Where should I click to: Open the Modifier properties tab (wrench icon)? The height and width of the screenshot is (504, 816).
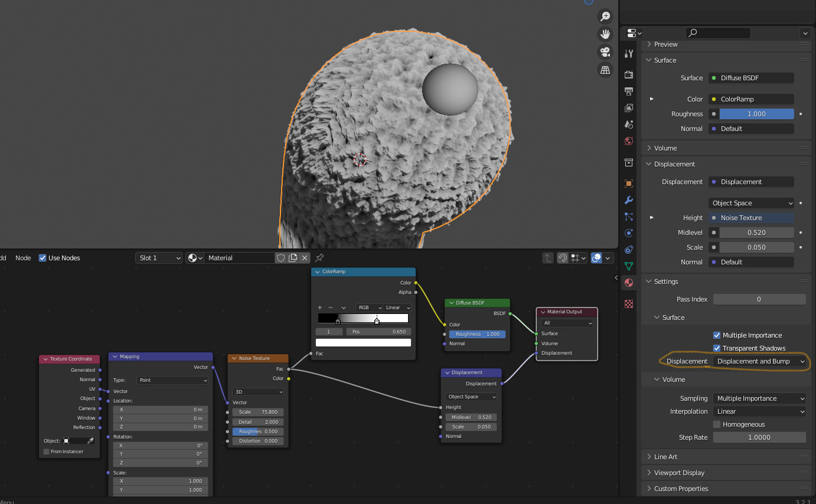click(628, 200)
